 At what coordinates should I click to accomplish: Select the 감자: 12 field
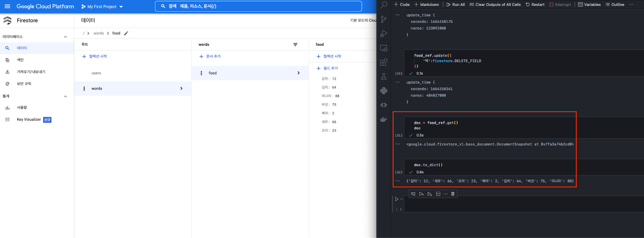[x=329, y=79]
